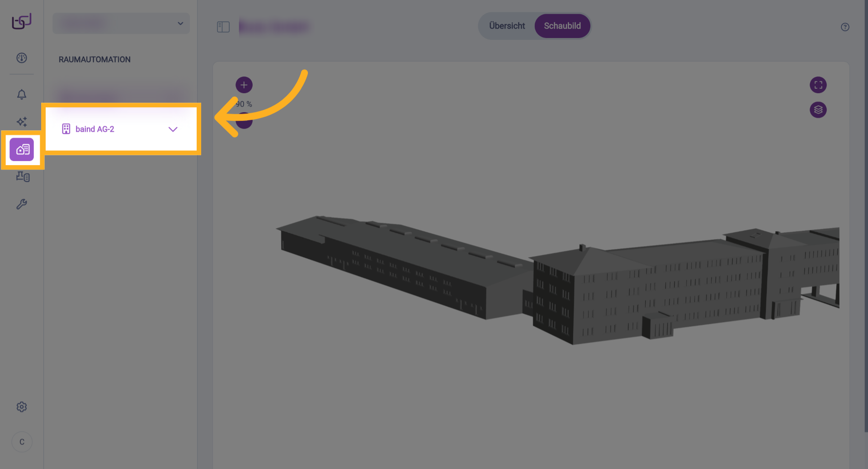Open the user avatar labeled C
This screenshot has height=469, width=868.
(x=22, y=442)
